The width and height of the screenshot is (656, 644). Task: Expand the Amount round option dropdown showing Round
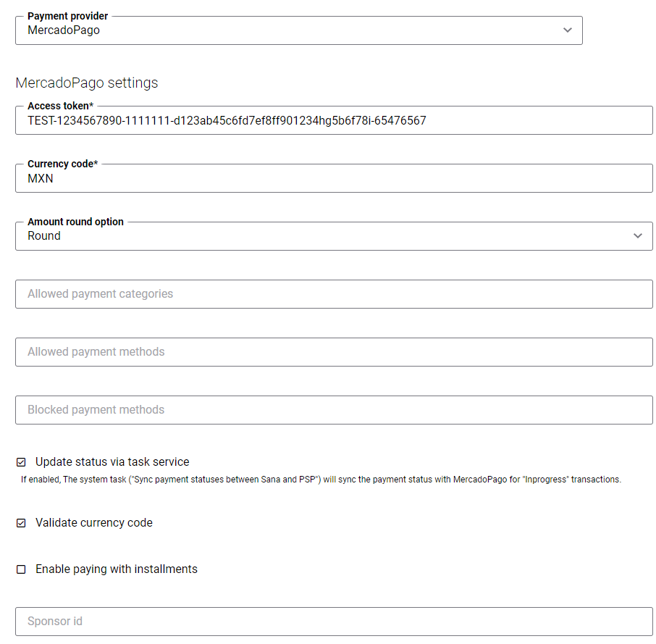[334, 236]
